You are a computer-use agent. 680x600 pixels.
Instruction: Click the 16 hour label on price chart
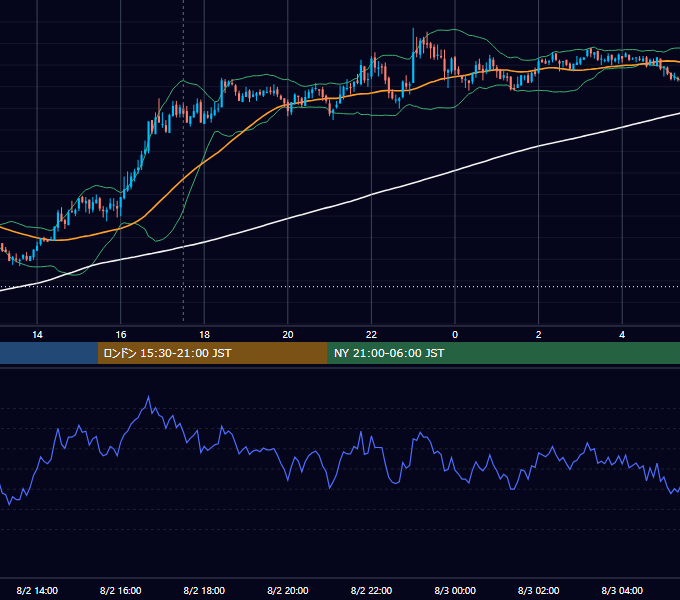point(121,335)
